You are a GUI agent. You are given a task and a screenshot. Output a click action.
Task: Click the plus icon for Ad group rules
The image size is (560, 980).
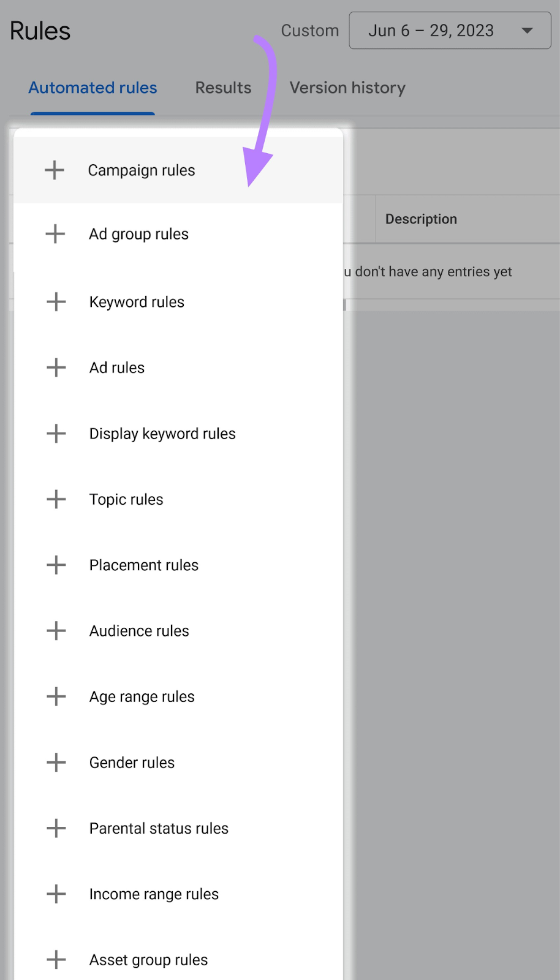pos(56,233)
